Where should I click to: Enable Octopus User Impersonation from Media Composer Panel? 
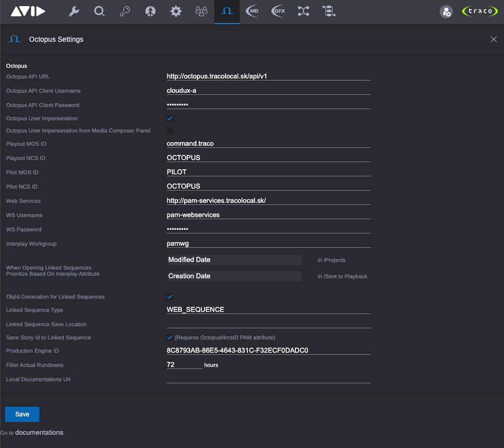[169, 131]
